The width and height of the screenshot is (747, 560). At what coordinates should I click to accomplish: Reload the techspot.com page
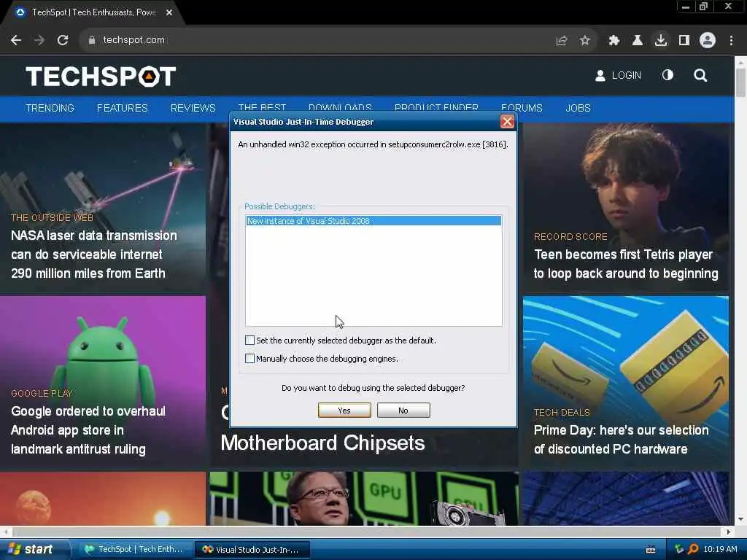pos(63,41)
